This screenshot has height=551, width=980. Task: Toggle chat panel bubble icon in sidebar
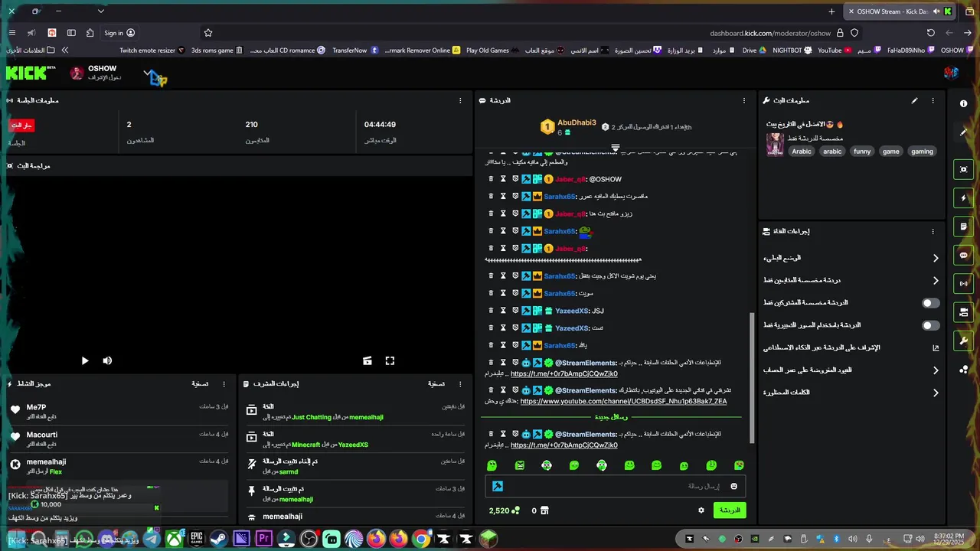[964, 255]
